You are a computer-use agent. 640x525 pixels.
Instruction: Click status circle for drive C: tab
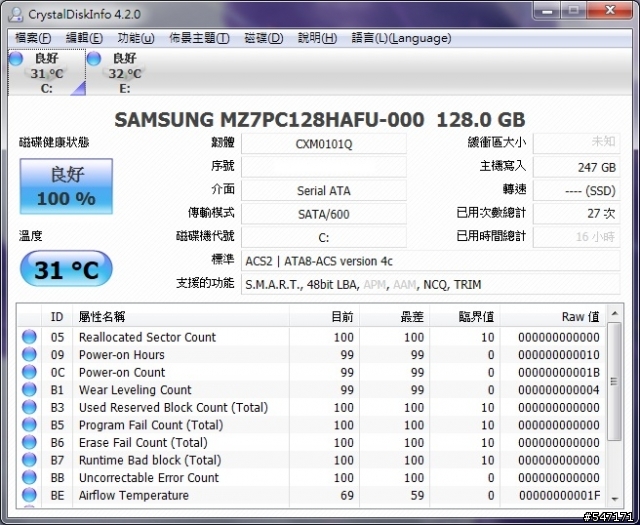[x=16, y=58]
